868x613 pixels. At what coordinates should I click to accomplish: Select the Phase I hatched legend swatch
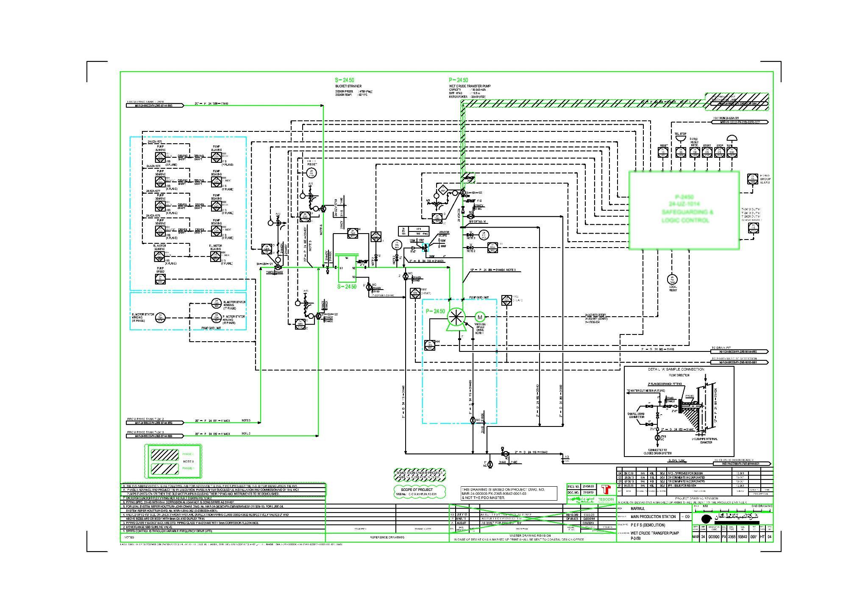pyautogui.click(x=165, y=454)
